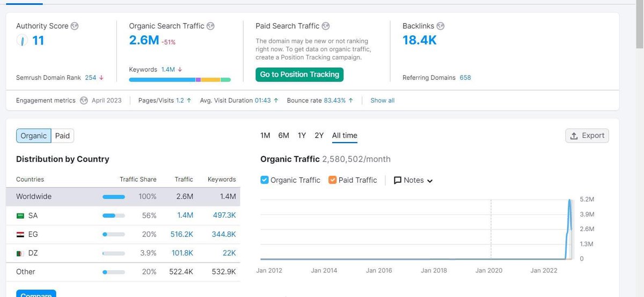Open SA traffic value 1.4M
The image size is (644, 297).
tap(185, 216)
